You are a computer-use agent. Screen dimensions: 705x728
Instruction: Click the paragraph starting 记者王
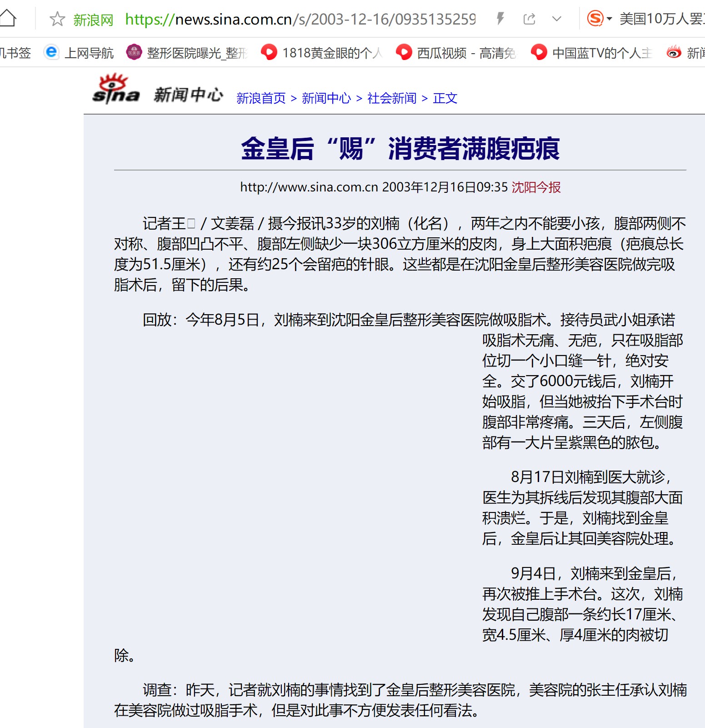(x=400, y=254)
